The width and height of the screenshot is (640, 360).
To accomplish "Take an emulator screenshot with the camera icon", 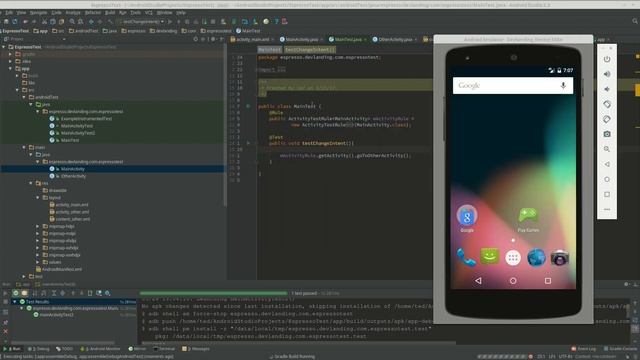I will [607, 134].
